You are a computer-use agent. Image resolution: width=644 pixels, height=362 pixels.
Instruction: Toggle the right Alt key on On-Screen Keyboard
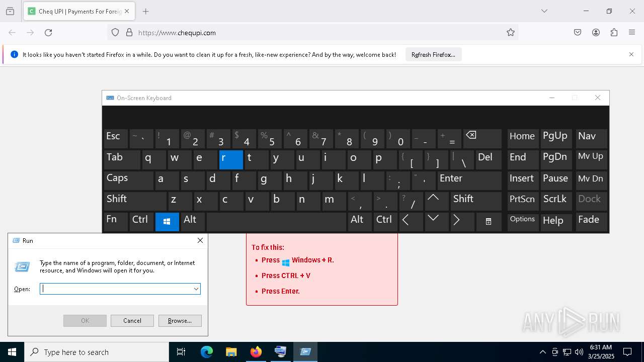(x=359, y=222)
